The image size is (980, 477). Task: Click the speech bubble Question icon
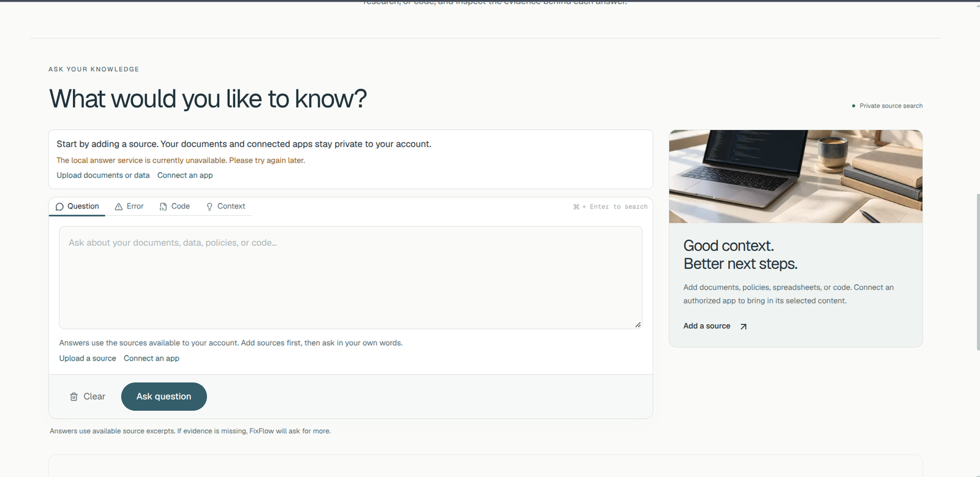pos(59,207)
